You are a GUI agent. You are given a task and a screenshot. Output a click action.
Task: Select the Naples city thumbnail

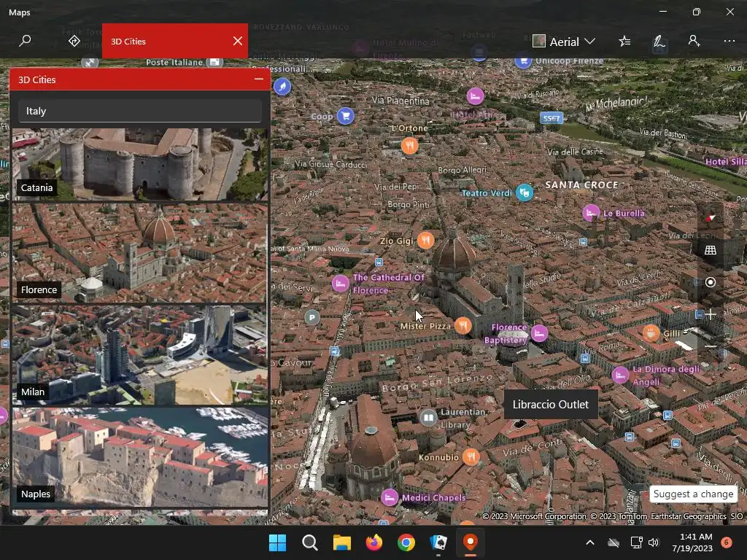[140, 457]
